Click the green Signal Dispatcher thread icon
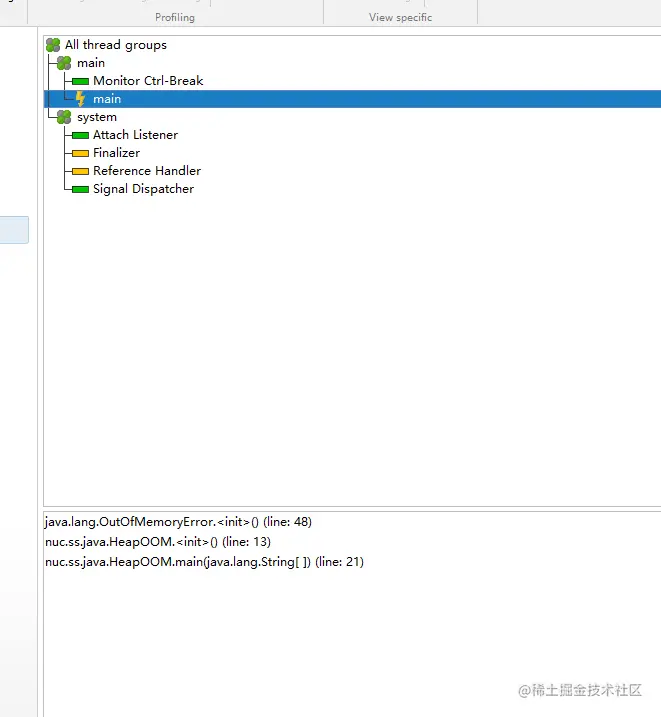This screenshot has height=717, width=661. (80, 189)
